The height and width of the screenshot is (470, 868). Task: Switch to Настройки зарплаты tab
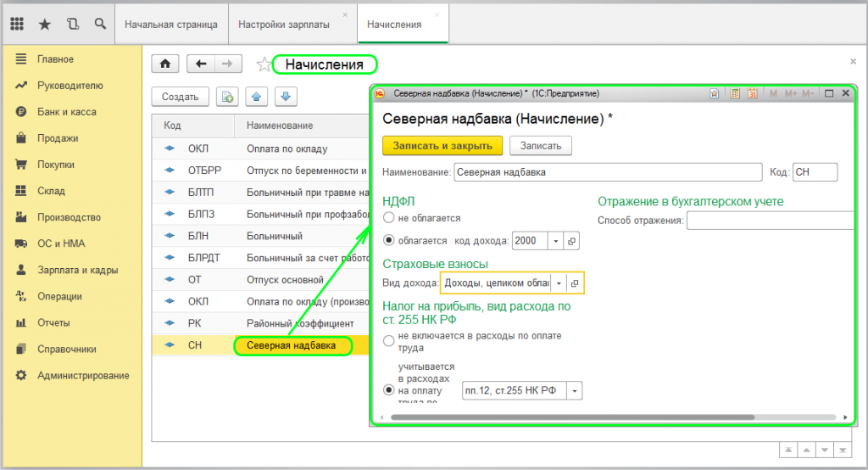pyautogui.click(x=284, y=25)
